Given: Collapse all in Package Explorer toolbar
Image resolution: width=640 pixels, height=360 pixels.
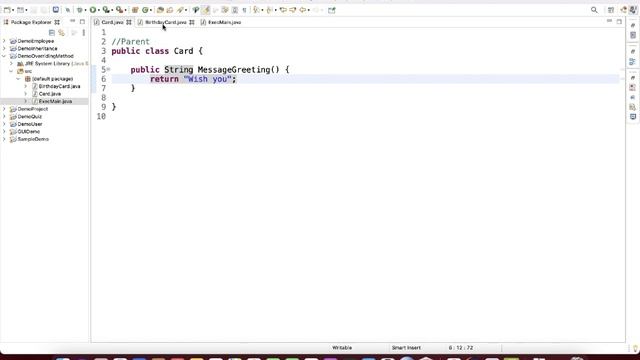Looking at the screenshot, I should click(x=52, y=33).
